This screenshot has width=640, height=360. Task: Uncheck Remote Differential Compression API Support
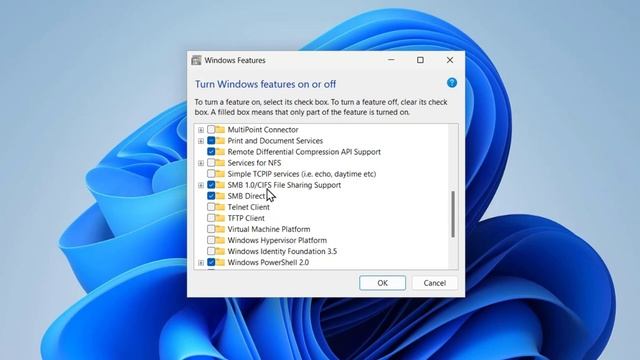pyautogui.click(x=211, y=151)
